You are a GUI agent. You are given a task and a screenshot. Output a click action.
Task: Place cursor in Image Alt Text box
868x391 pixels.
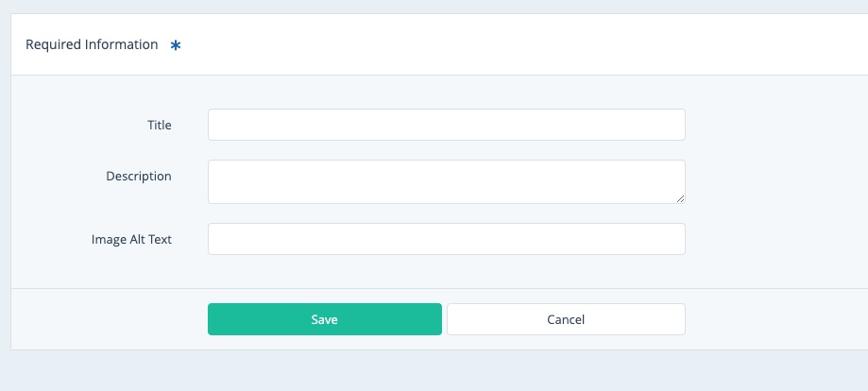coord(446,239)
